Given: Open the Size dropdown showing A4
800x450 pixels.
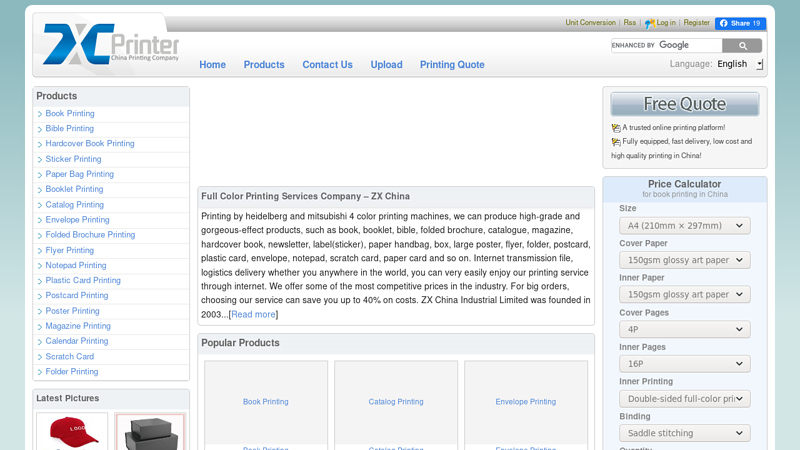Looking at the screenshot, I should (x=685, y=226).
